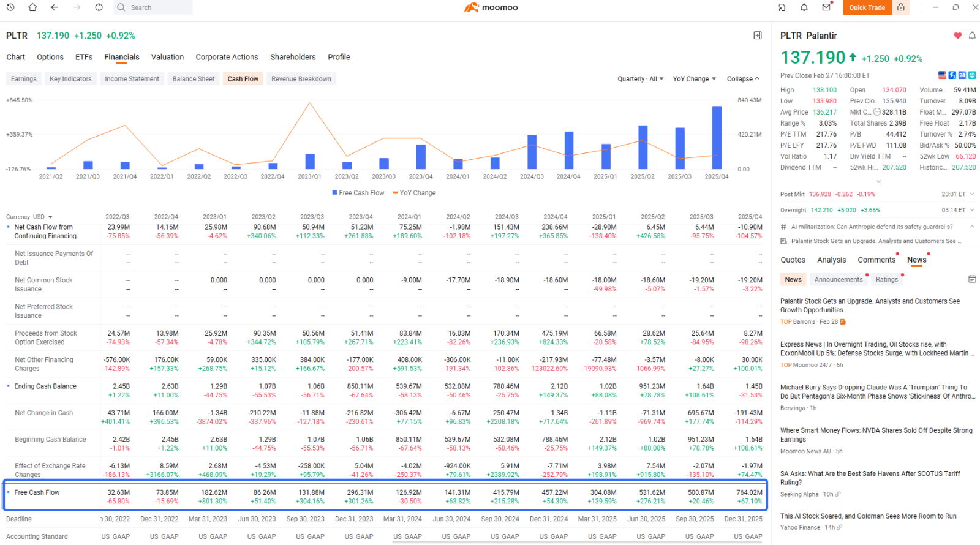Open the Options tab
The width and height of the screenshot is (980, 545).
click(x=50, y=57)
